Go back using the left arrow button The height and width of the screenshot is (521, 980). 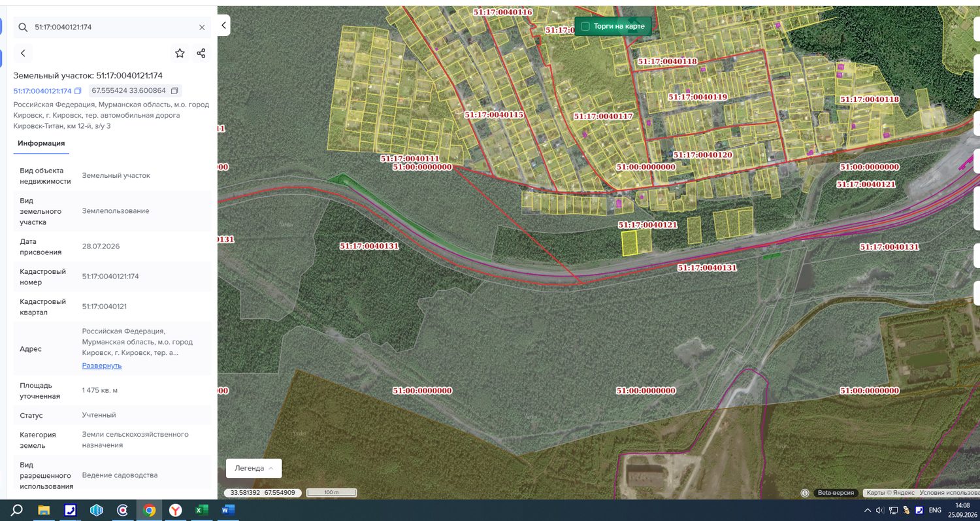(23, 53)
